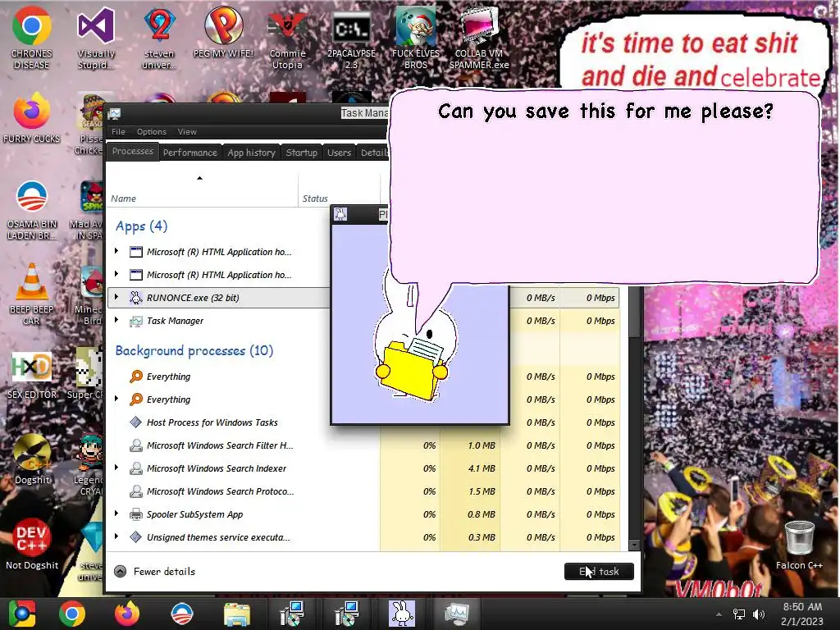Switch to the Users tab
This screenshot has width=840, height=630.
coord(339,153)
